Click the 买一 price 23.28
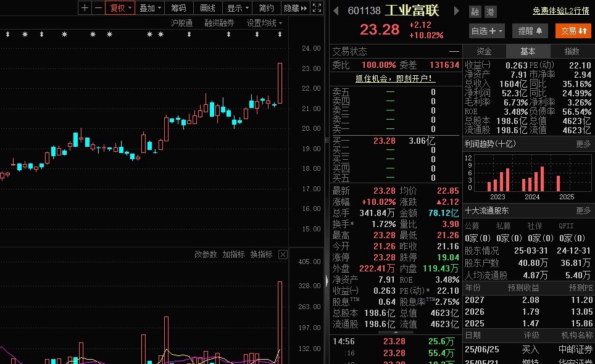 pyautogui.click(x=385, y=141)
